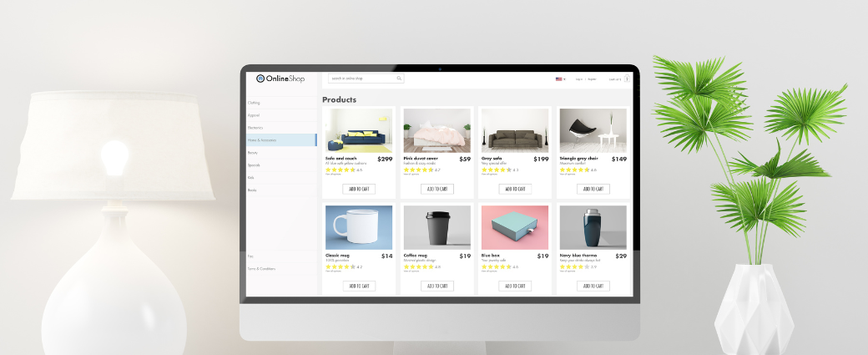This screenshot has height=355, width=868.
Task: Click the Log in link
Action: [578, 79]
